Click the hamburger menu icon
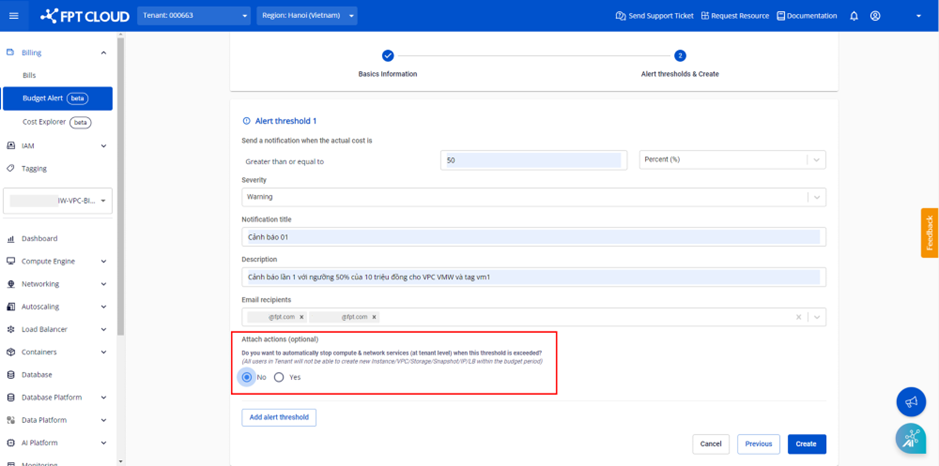 [x=14, y=16]
